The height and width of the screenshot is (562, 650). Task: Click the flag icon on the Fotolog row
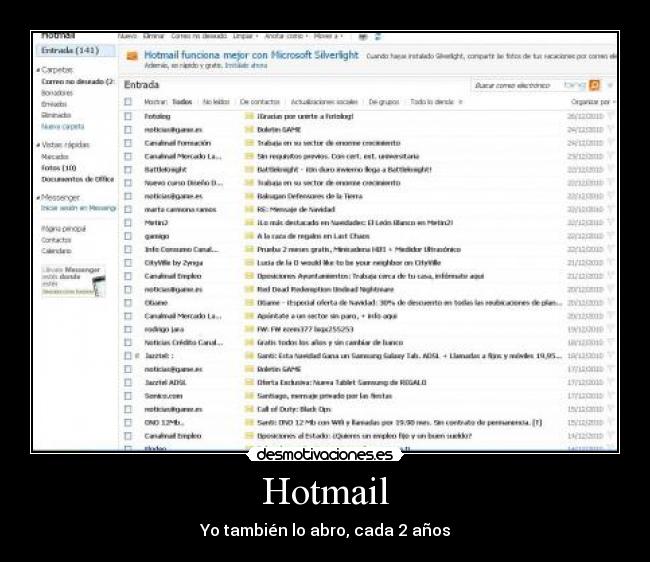tap(610, 116)
